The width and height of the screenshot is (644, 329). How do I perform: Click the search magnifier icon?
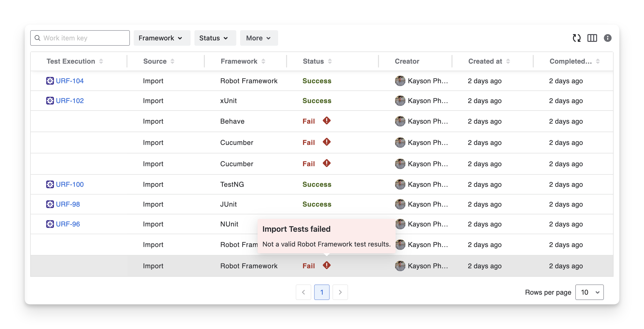click(37, 38)
